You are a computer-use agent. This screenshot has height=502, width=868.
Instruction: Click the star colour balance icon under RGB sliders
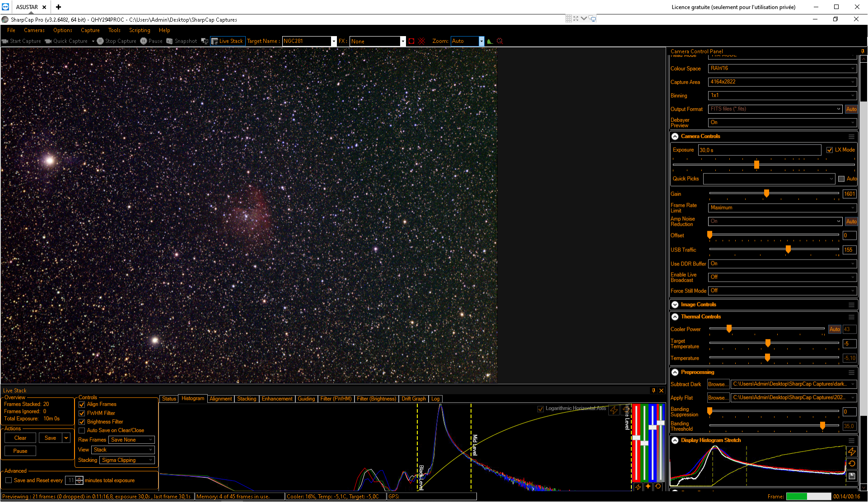point(648,487)
